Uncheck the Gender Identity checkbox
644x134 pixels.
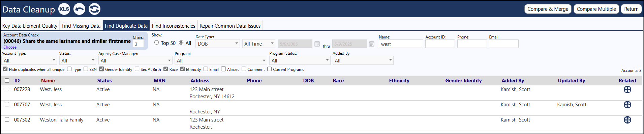pos(101,69)
